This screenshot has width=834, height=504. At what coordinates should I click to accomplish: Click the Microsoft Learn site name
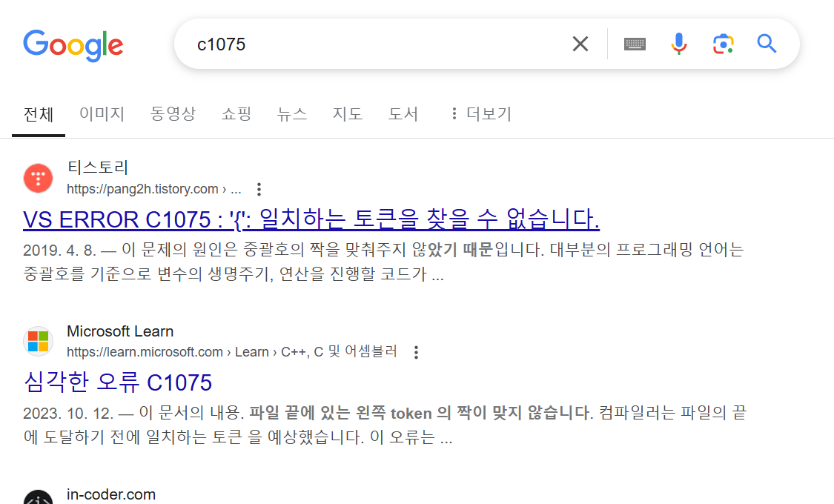tap(120, 331)
